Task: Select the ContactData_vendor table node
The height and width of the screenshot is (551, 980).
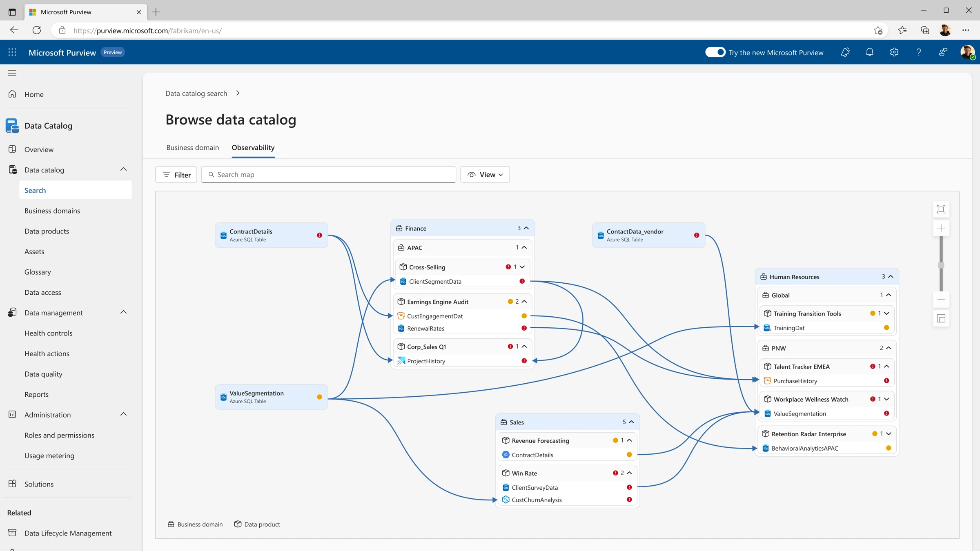Action: 648,235
